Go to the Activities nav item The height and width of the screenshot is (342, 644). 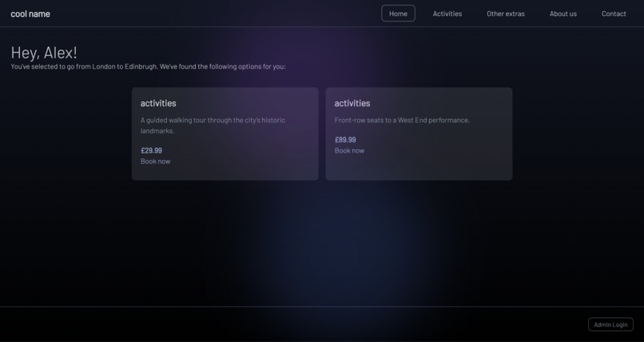(447, 14)
